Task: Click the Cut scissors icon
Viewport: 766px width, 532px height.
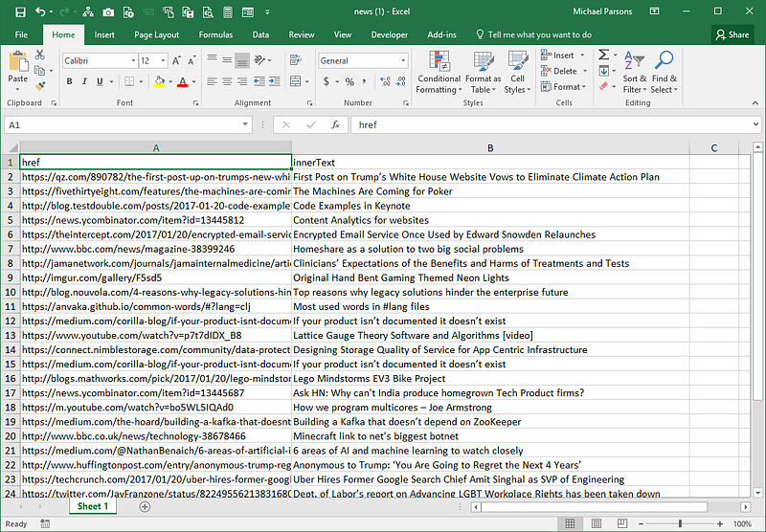Action: click(x=40, y=55)
